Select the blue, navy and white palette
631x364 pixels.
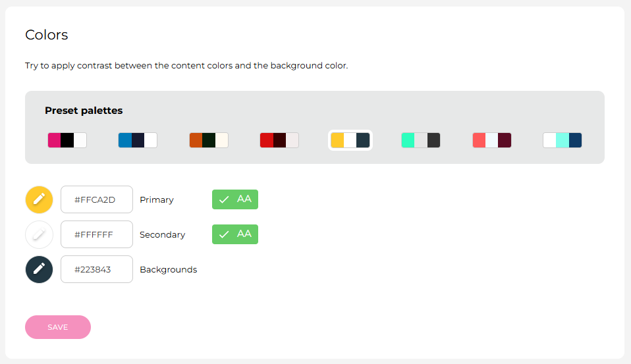point(138,140)
